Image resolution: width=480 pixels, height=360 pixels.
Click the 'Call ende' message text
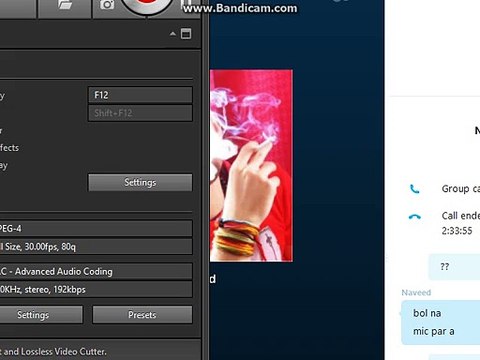pyautogui.click(x=461, y=216)
